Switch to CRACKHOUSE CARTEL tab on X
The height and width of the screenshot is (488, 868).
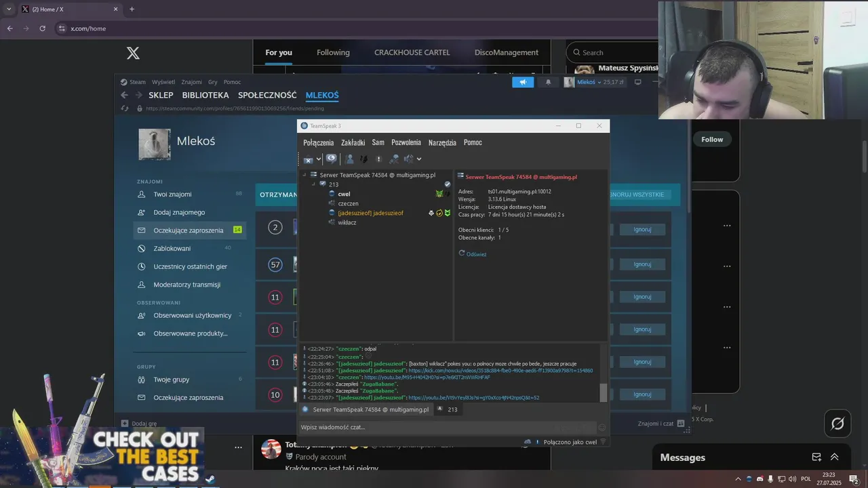pyautogui.click(x=412, y=53)
